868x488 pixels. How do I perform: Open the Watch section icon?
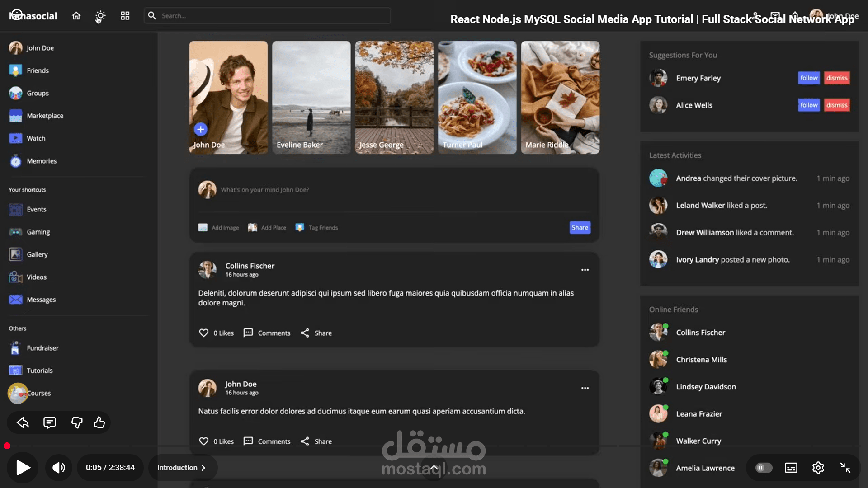pyautogui.click(x=15, y=138)
